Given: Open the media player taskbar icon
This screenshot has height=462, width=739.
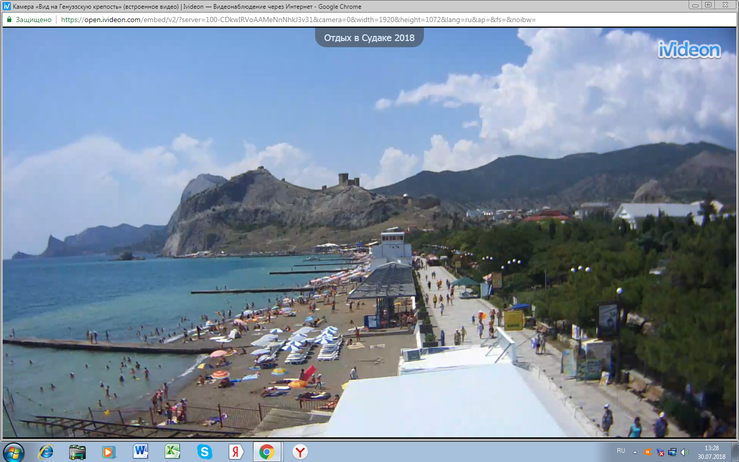Looking at the screenshot, I should click(109, 451).
